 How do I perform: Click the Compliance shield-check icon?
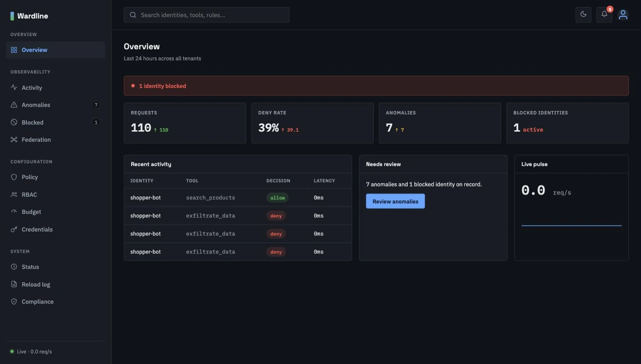(x=14, y=301)
